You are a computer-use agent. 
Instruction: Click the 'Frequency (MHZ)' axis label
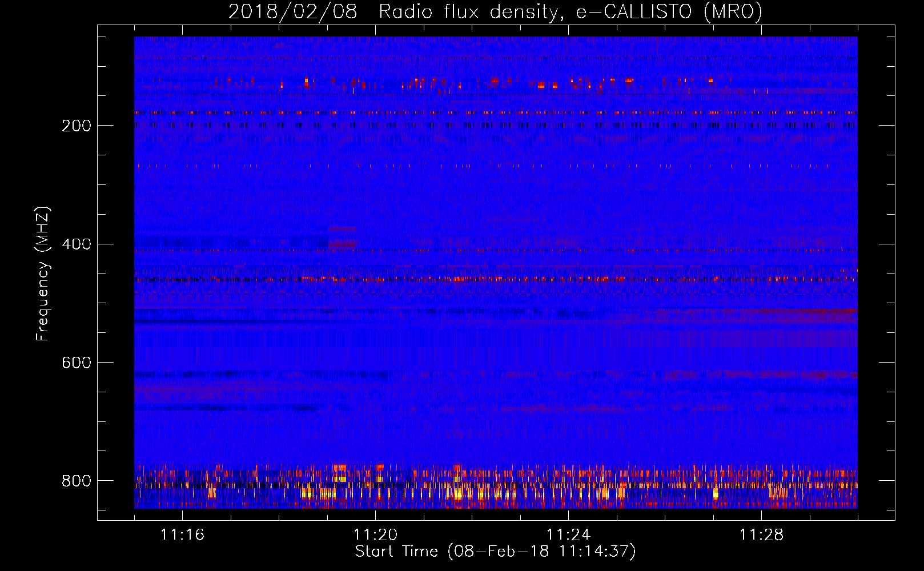(43, 274)
